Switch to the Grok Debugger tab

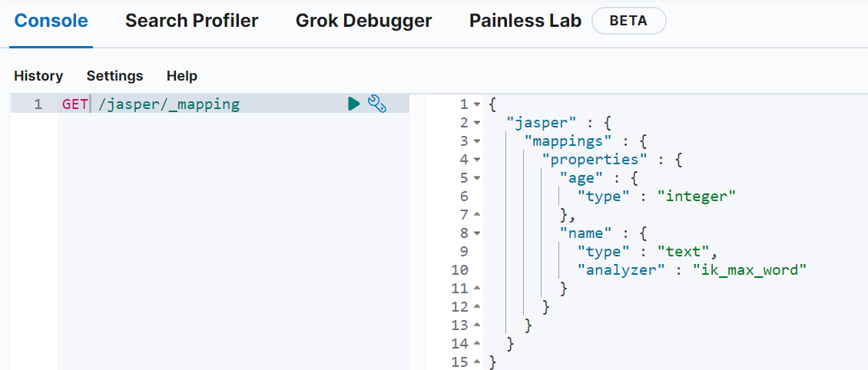(x=363, y=21)
